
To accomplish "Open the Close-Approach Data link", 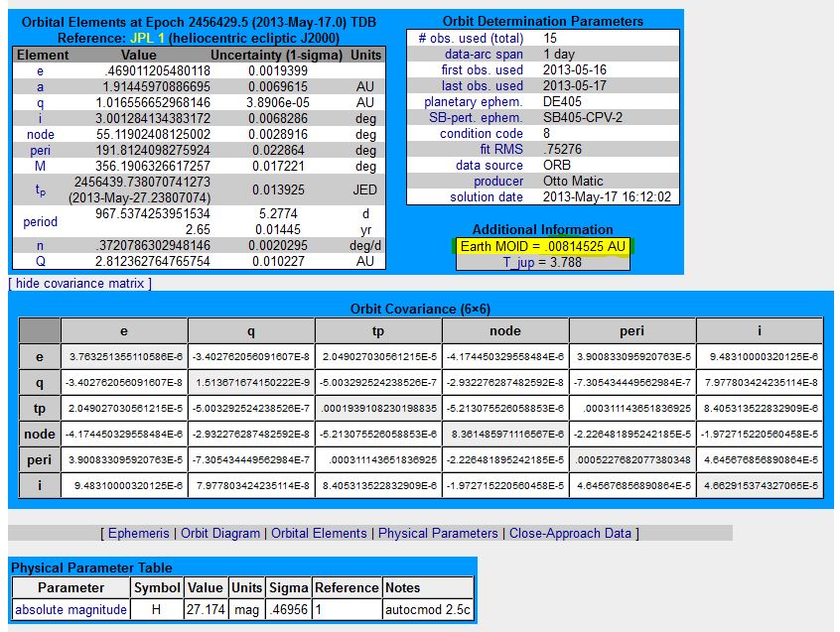I will click(570, 533).
